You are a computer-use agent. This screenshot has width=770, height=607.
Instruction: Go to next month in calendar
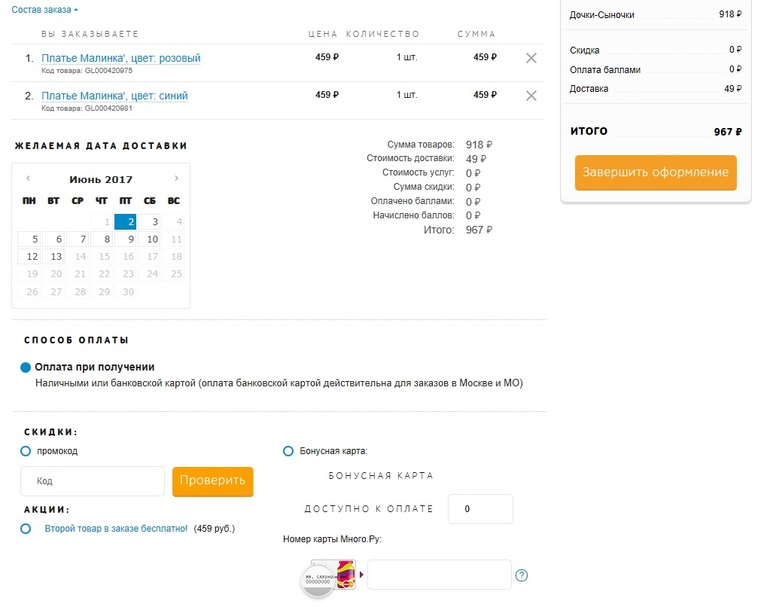tap(177, 179)
